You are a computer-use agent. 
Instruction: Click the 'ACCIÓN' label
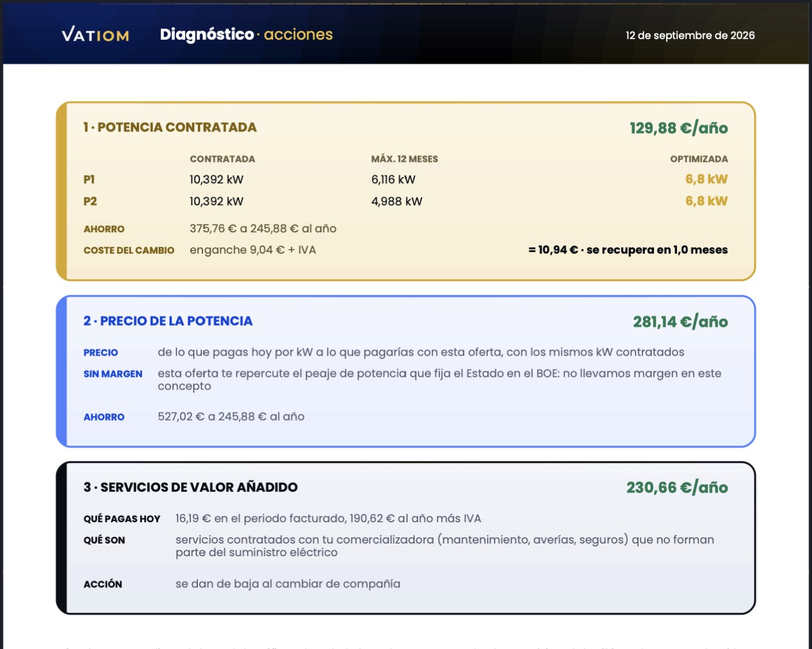(103, 584)
